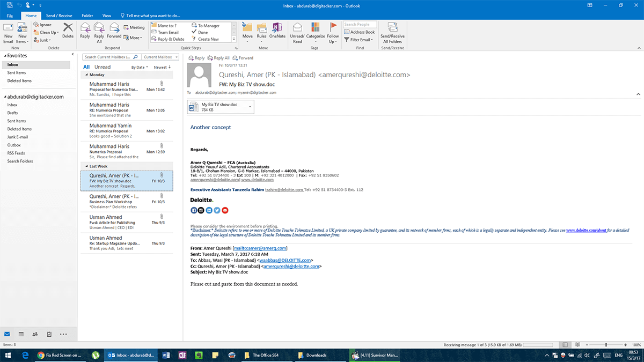Click the amerqureshi@deloitte.com link in Cc line
This screenshot has height=362, width=644.
coord(291,266)
